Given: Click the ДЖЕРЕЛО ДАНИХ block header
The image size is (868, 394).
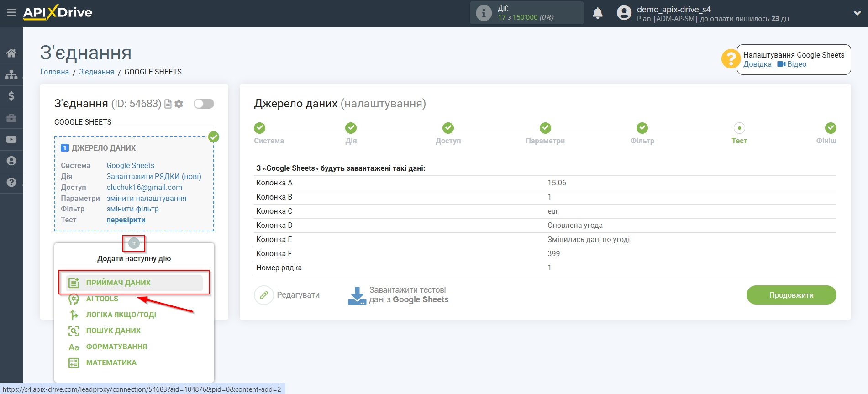Looking at the screenshot, I should coord(103,148).
